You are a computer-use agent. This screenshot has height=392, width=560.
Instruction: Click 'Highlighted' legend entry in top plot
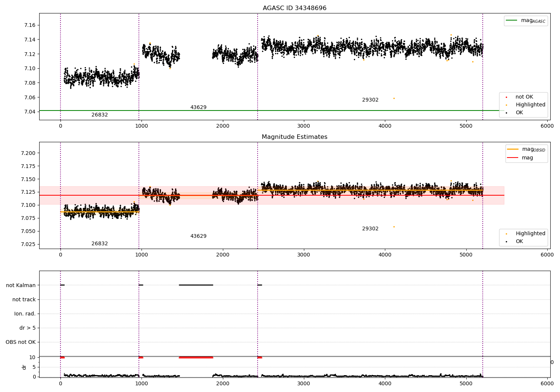(530, 105)
